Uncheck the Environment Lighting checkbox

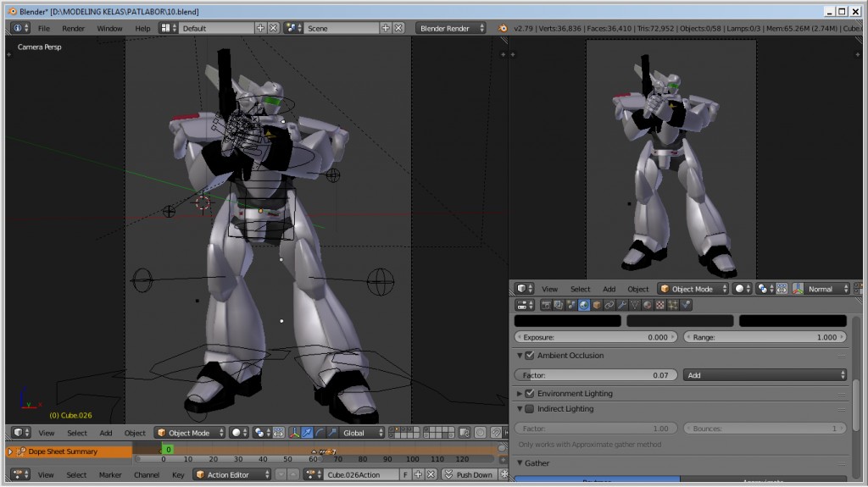pos(530,394)
